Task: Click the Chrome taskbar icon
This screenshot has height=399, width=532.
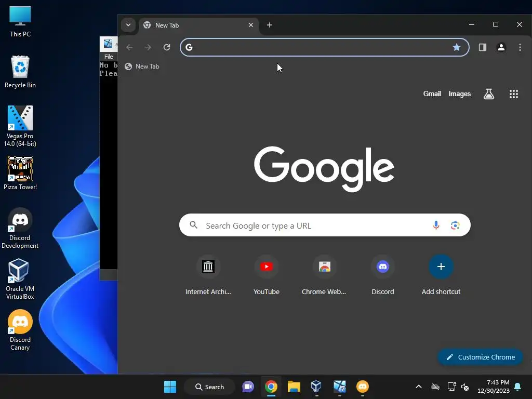Action: pos(271,387)
